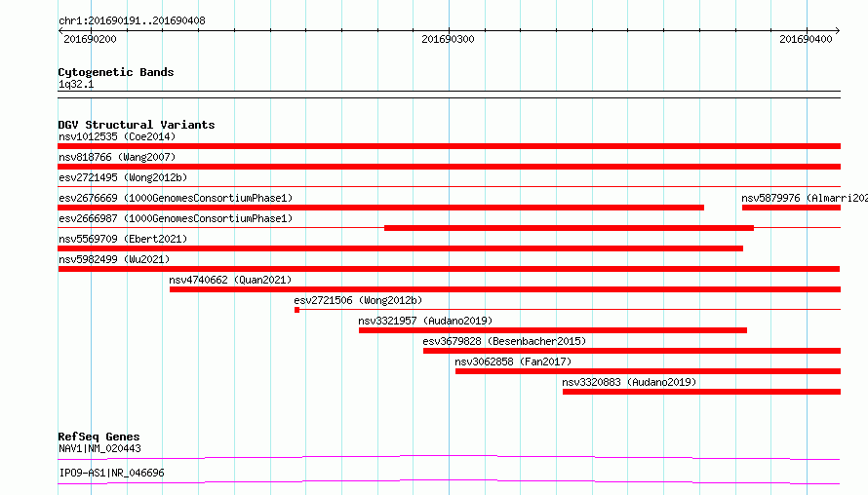Viewport: 868px width, 495px height.
Task: Select the esv2666987 thick red bar segment
Action: click(x=569, y=228)
